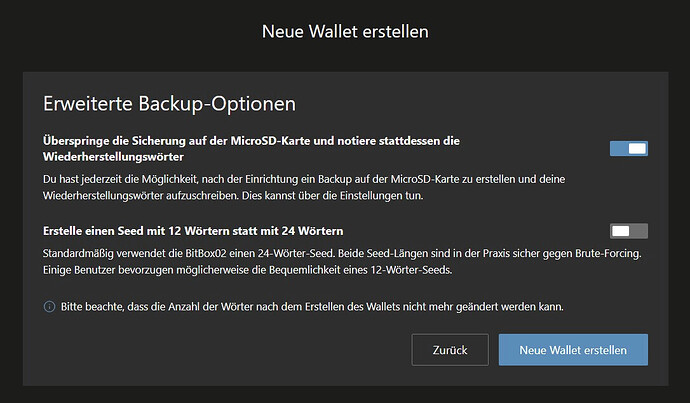Click the info icon beside the word-count notice
The width and height of the screenshot is (690, 403).
point(49,307)
